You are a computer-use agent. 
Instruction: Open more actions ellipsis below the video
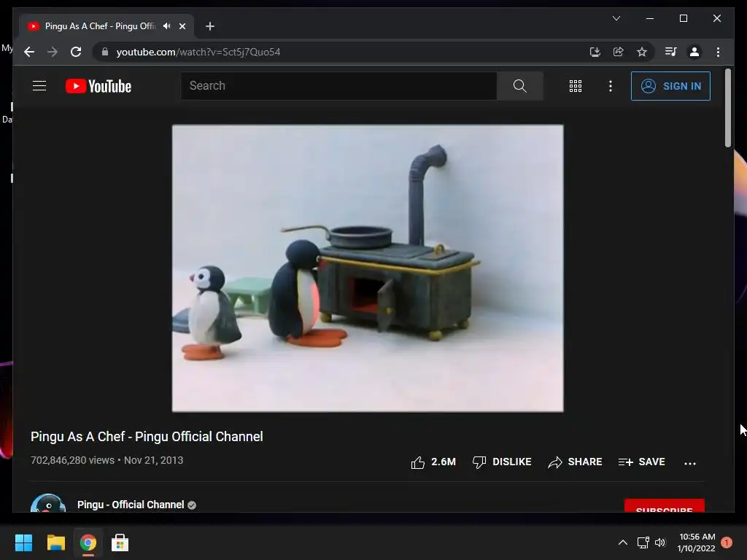click(690, 463)
